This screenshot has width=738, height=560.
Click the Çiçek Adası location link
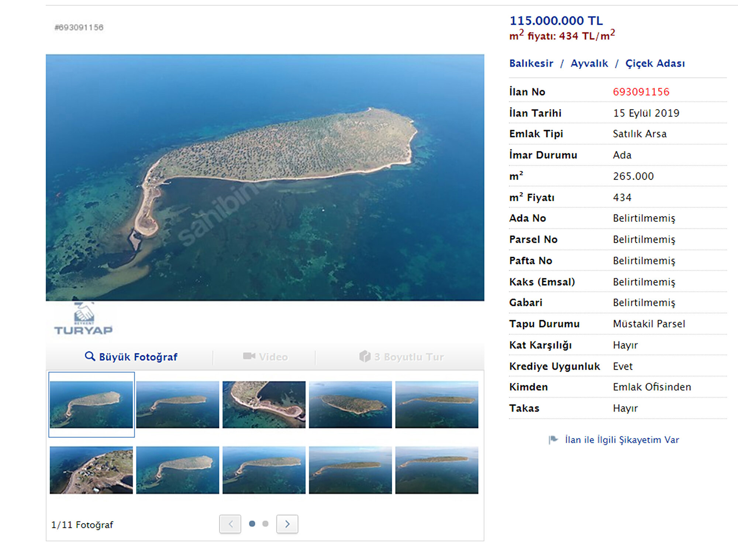tap(655, 63)
